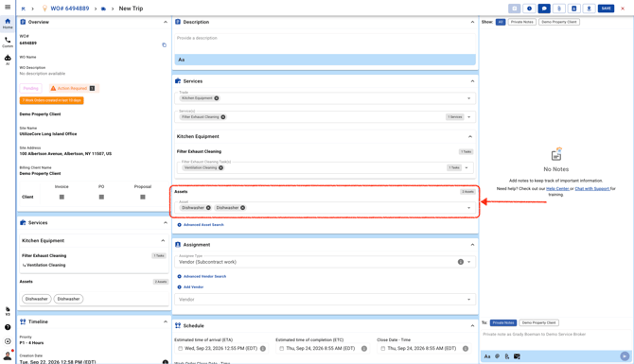Set note recipient to Private Notes
The width and height of the screenshot is (634, 364).
[x=503, y=322]
